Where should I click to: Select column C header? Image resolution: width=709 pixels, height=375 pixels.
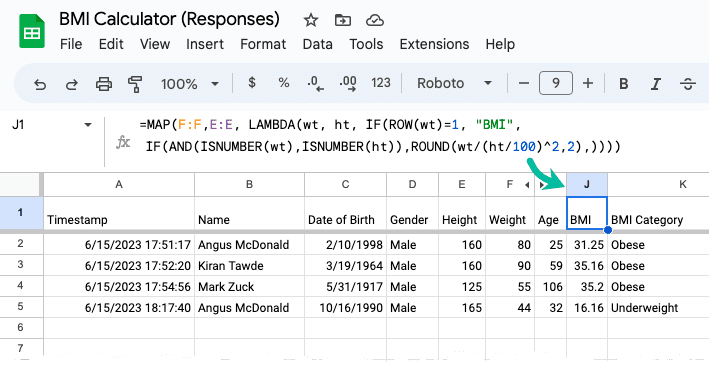345,185
